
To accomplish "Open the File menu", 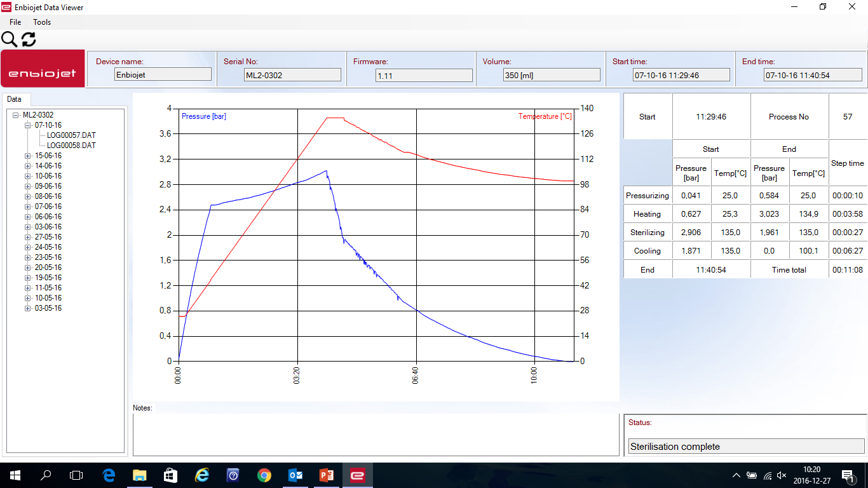I will [x=15, y=22].
